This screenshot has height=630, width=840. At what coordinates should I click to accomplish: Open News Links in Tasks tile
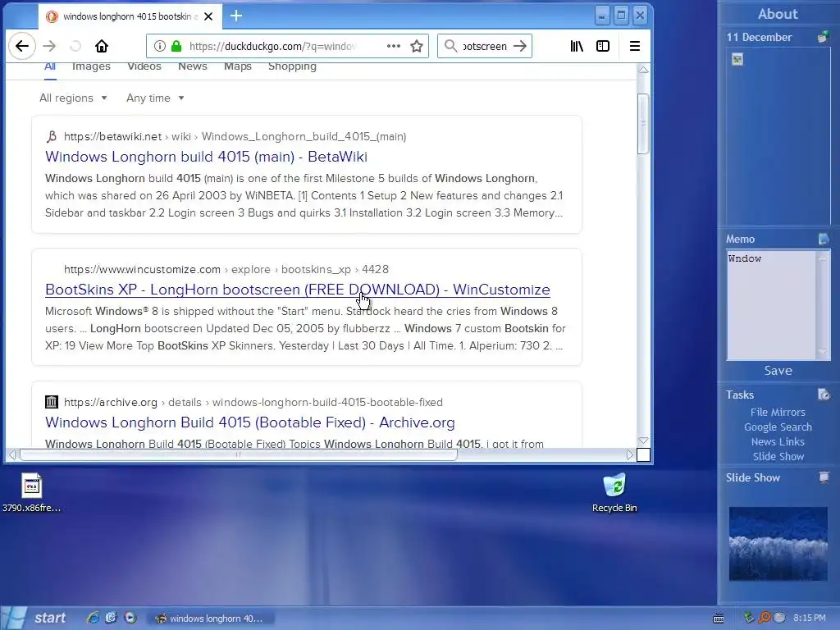pos(778,441)
